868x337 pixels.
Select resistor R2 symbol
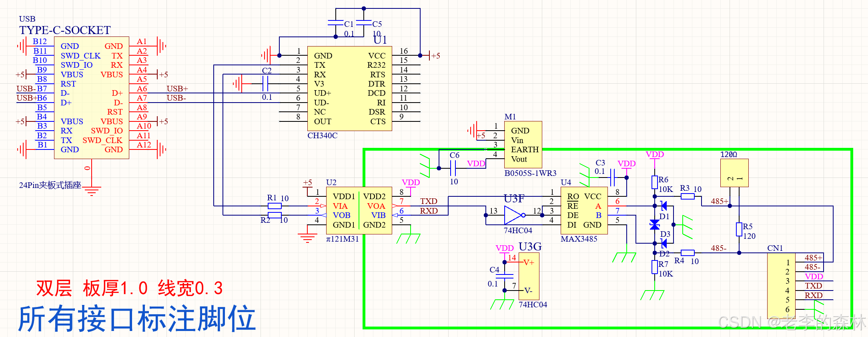coord(275,215)
